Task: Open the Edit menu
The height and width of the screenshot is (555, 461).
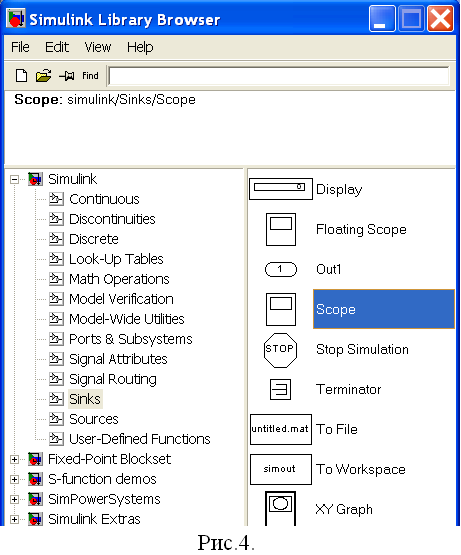Action: pyautogui.click(x=57, y=47)
